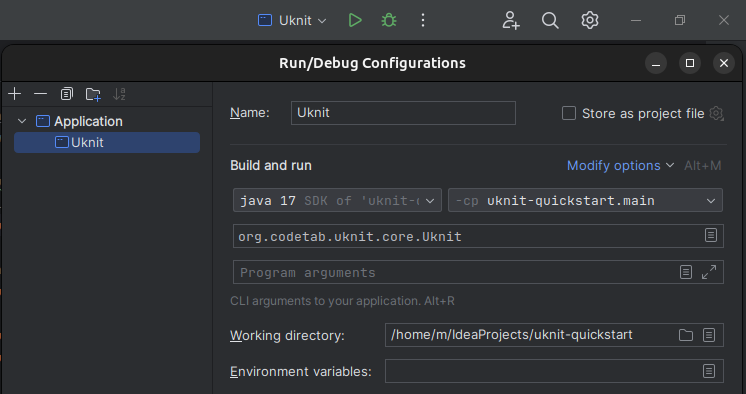746x394 pixels.
Task: Open Search Everywhere magnifier icon
Action: [x=550, y=20]
